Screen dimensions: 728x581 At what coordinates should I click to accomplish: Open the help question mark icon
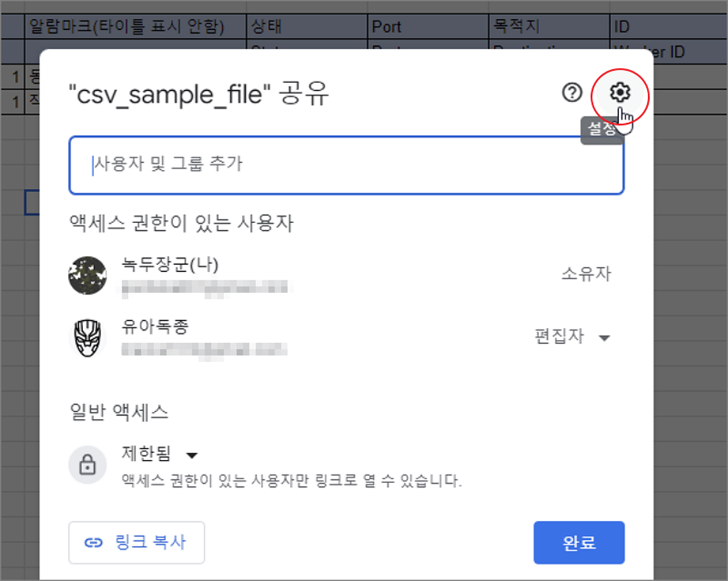[572, 92]
